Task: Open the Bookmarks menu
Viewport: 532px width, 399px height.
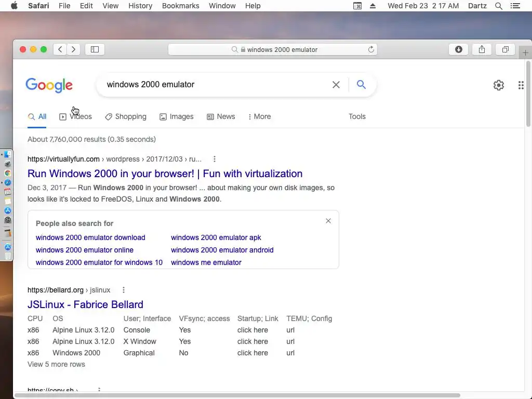Action: click(180, 6)
